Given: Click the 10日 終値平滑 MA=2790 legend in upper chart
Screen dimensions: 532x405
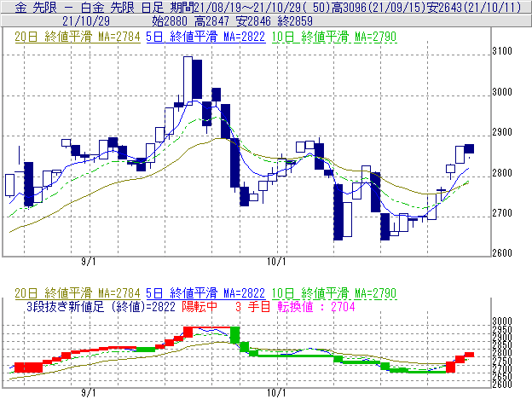Looking at the screenshot, I should tap(334, 37).
